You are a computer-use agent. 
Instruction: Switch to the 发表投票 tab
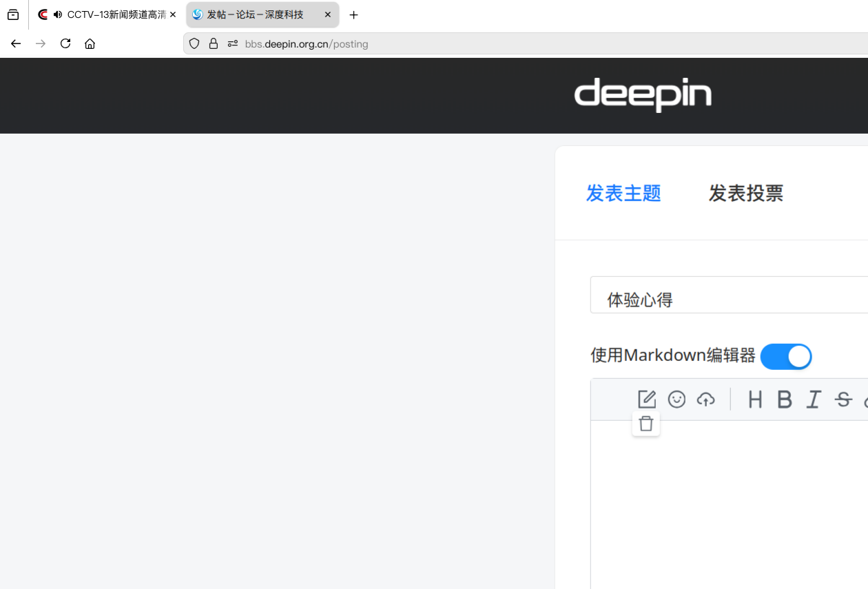pos(746,194)
